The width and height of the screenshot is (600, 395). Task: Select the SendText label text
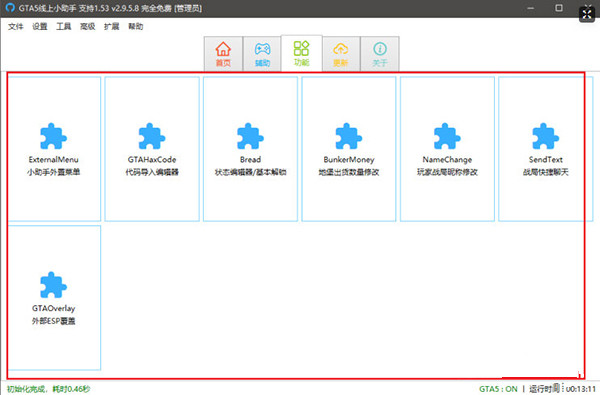pos(546,160)
